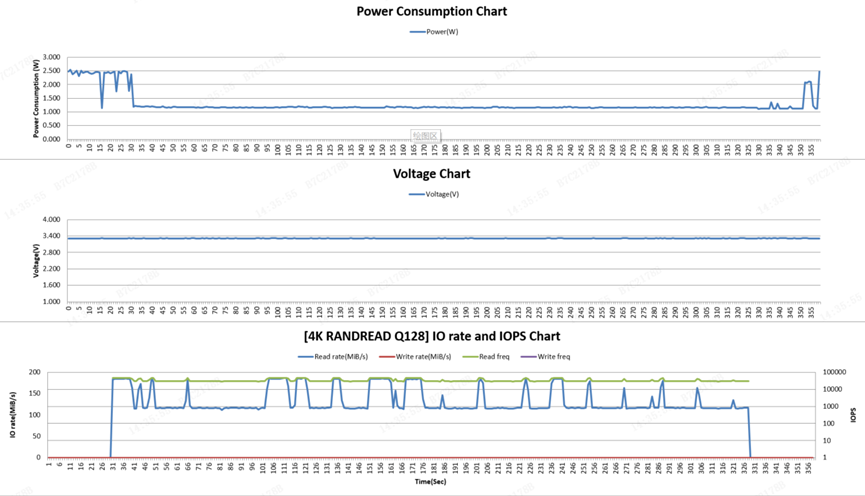Viewport: 865px width, 496px height.
Task: Click the 200 tick on the IO rate axis
Action: coord(35,372)
